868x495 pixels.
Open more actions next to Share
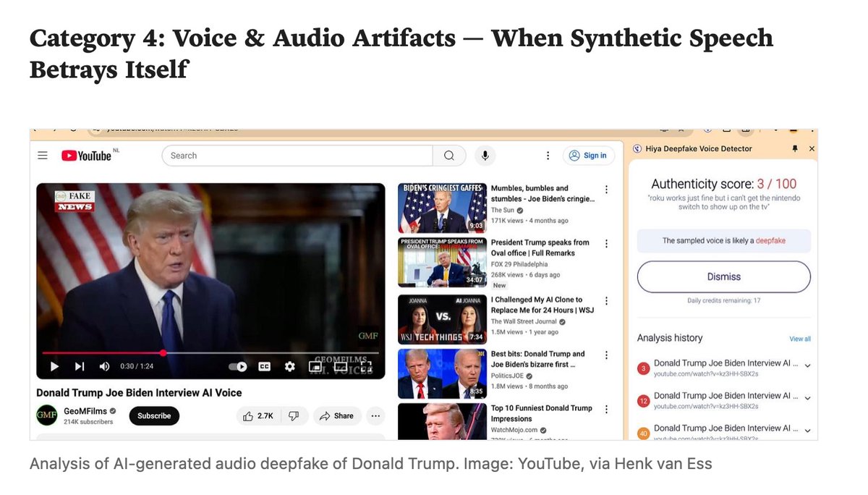pos(375,416)
